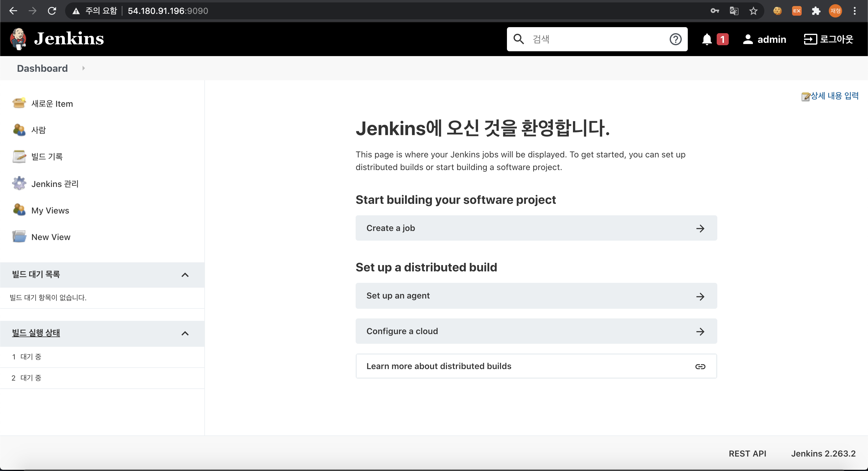Bookmark this page with the star icon

753,11
